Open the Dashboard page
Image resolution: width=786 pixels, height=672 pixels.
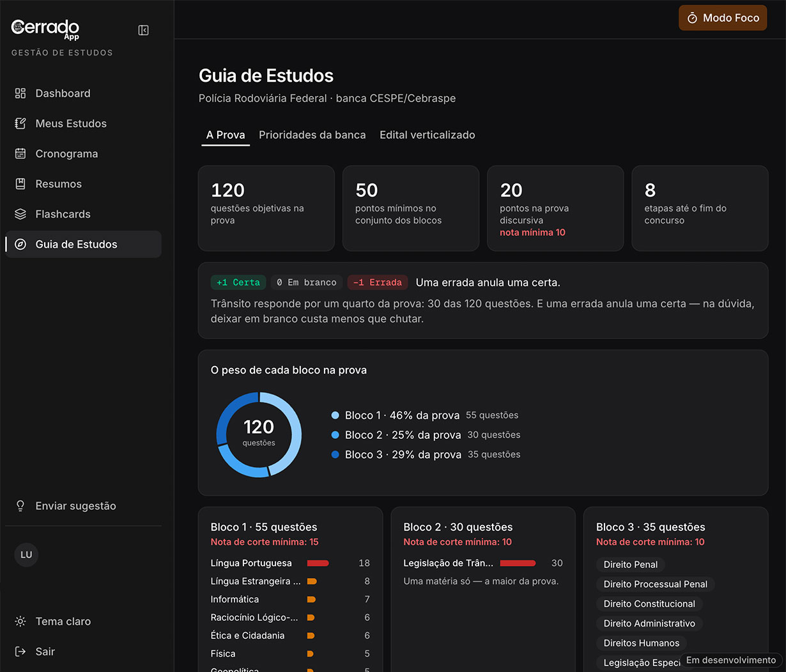click(x=83, y=93)
